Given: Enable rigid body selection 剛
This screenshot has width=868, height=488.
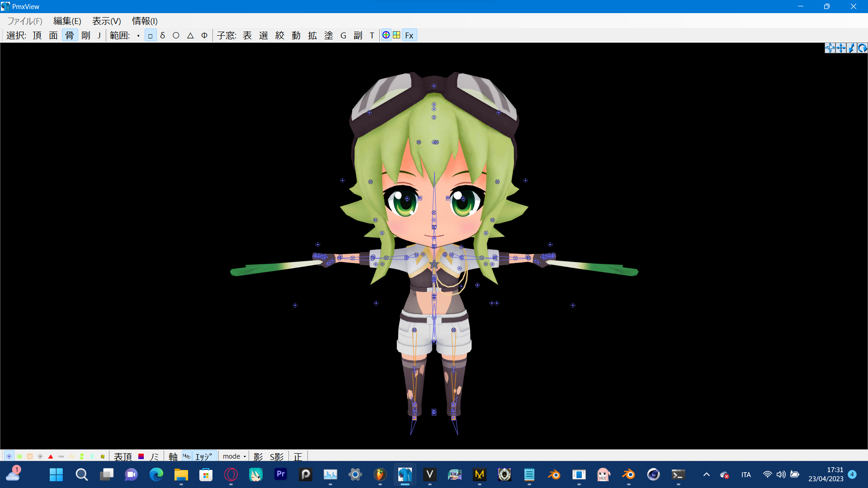Looking at the screenshot, I should coord(86,35).
